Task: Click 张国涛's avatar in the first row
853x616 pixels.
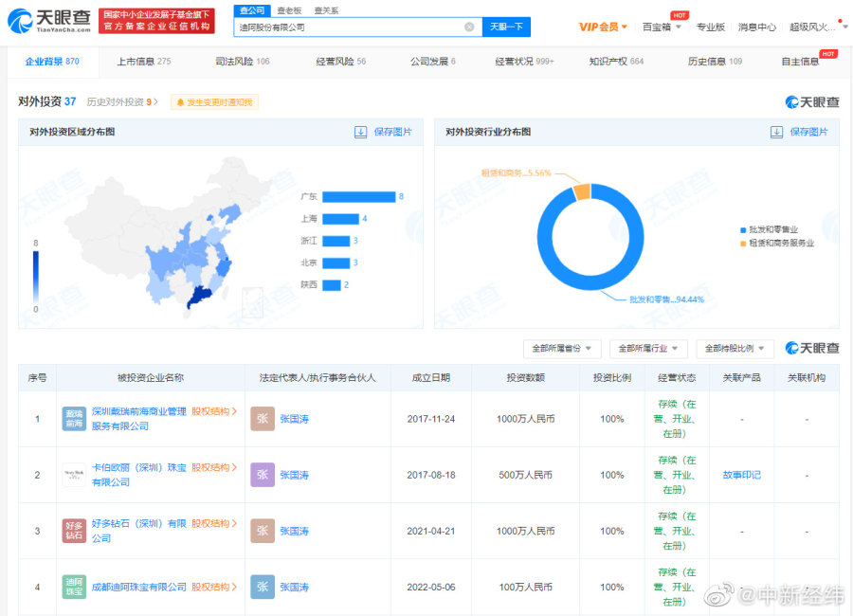Action: 263,419
